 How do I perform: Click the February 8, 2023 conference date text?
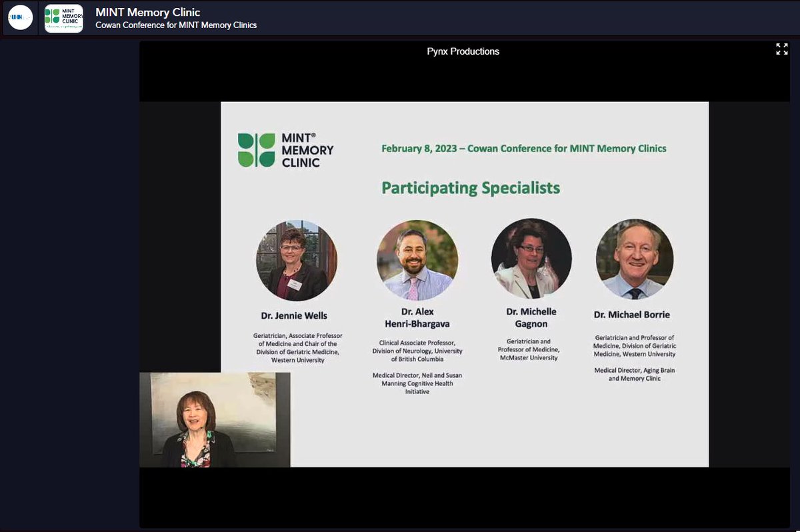pyautogui.click(x=523, y=148)
